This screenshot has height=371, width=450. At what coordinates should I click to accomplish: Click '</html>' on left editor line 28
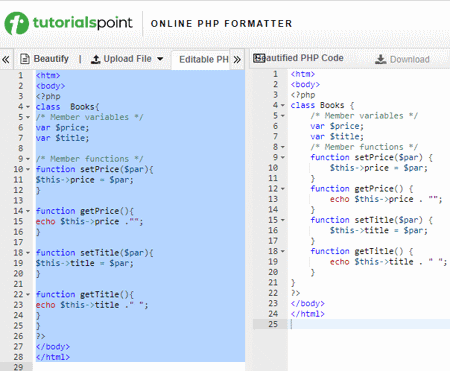pos(53,357)
